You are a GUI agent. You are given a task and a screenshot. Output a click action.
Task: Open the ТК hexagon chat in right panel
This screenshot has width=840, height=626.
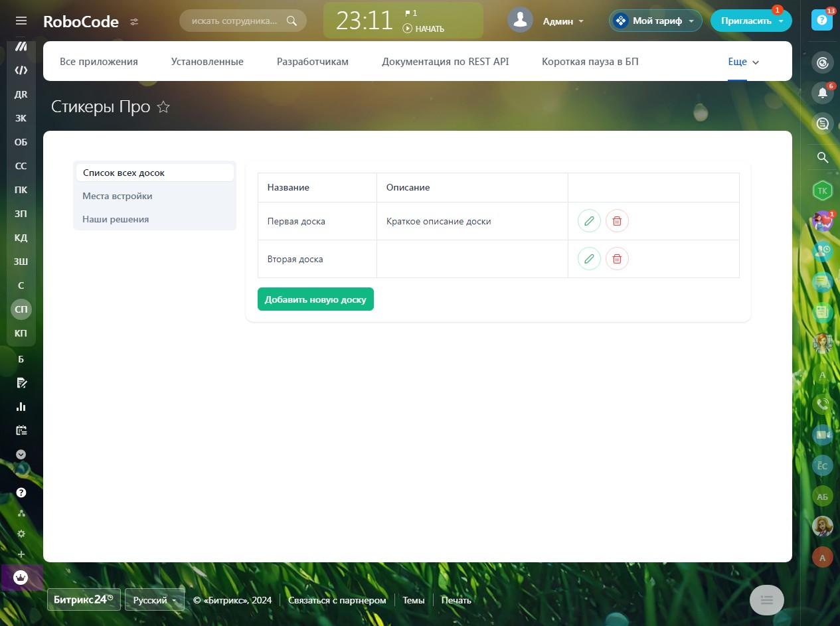(823, 191)
